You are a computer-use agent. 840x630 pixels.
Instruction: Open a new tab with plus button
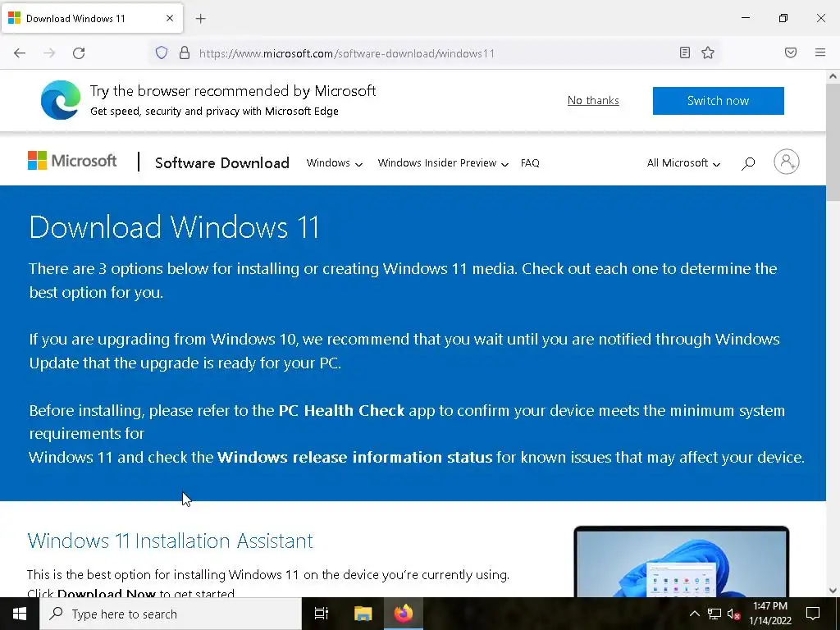(200, 19)
